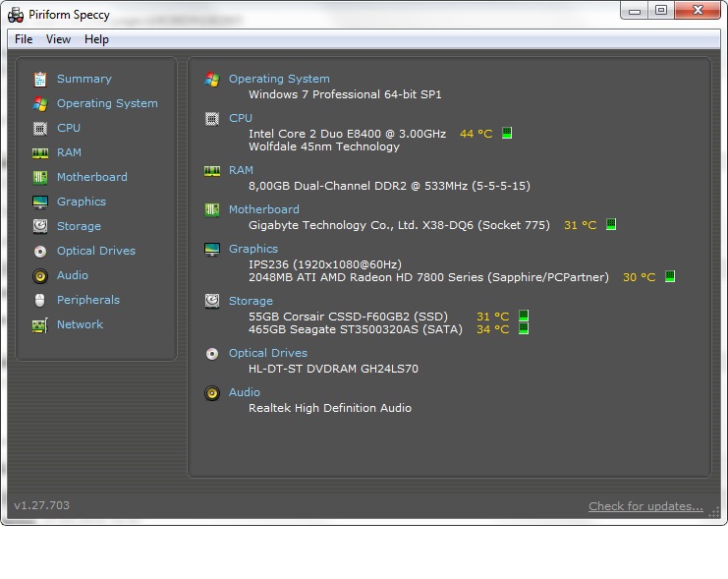Show the RAM sidebar section
The width and height of the screenshot is (728, 579).
(69, 153)
